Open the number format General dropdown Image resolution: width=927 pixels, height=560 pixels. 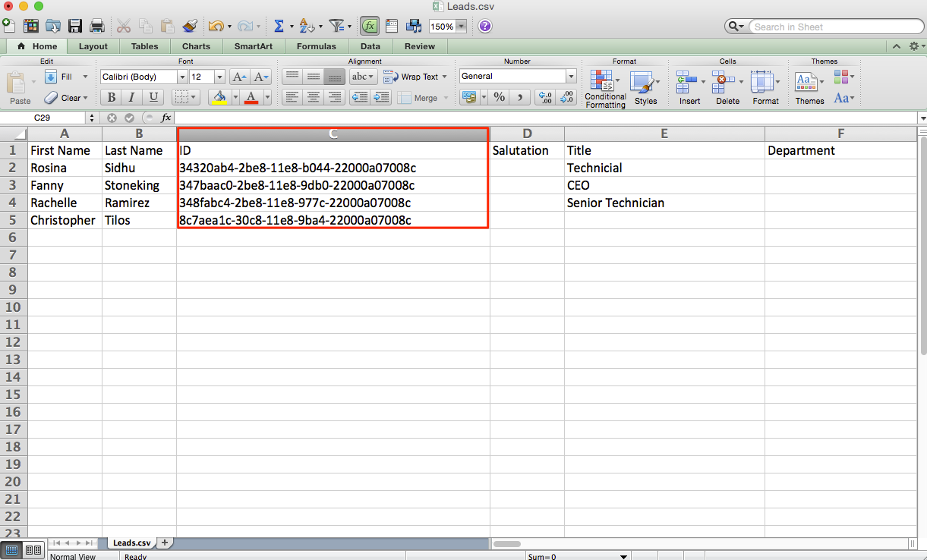(x=571, y=76)
